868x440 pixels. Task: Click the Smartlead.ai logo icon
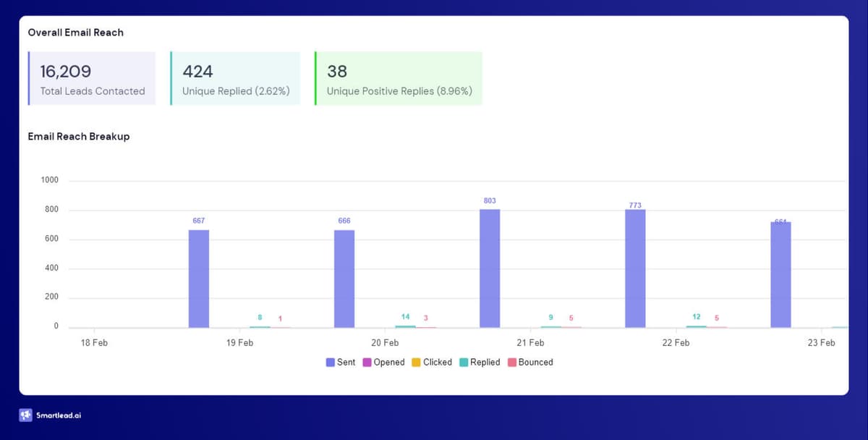[26, 415]
